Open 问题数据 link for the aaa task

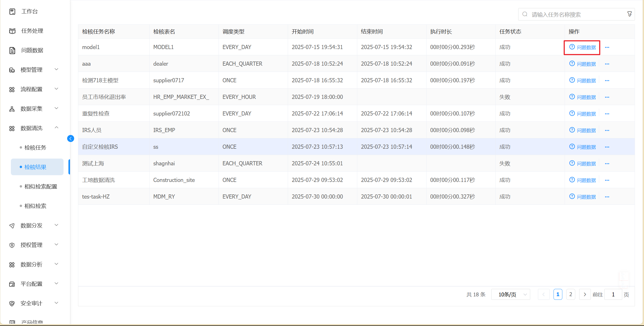pyautogui.click(x=586, y=64)
